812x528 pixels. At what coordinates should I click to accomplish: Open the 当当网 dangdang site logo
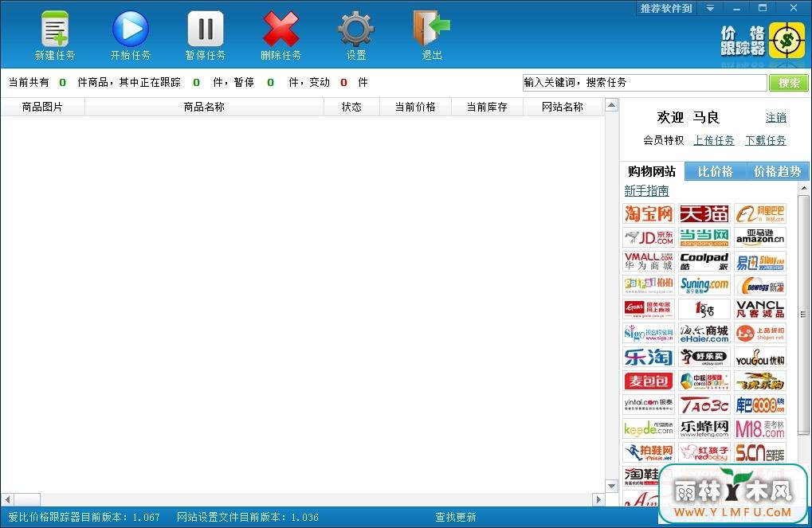click(x=704, y=237)
